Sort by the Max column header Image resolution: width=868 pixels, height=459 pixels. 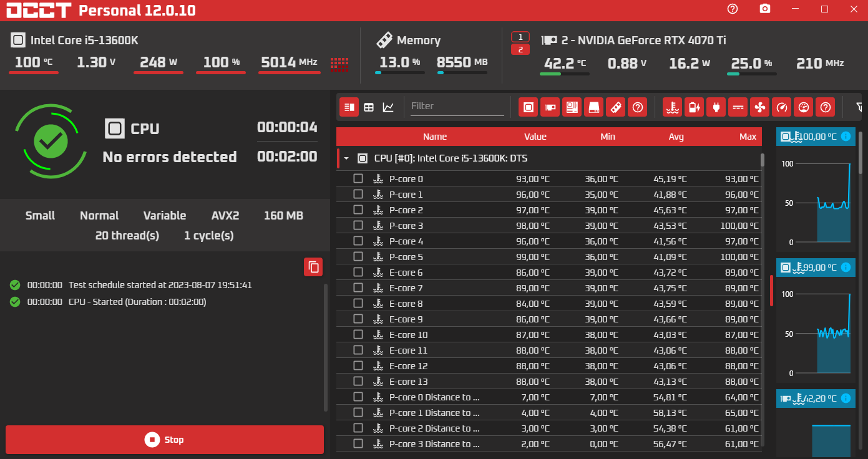748,137
